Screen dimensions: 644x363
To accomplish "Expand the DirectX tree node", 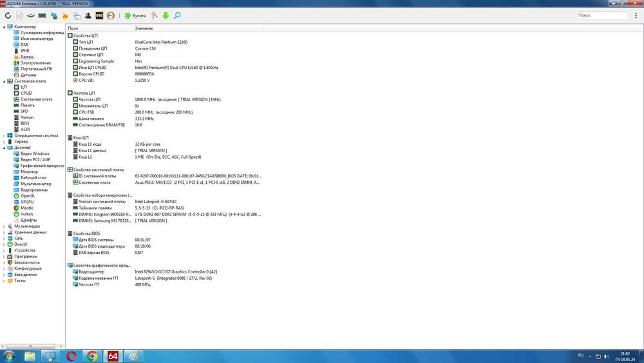I will [4, 244].
